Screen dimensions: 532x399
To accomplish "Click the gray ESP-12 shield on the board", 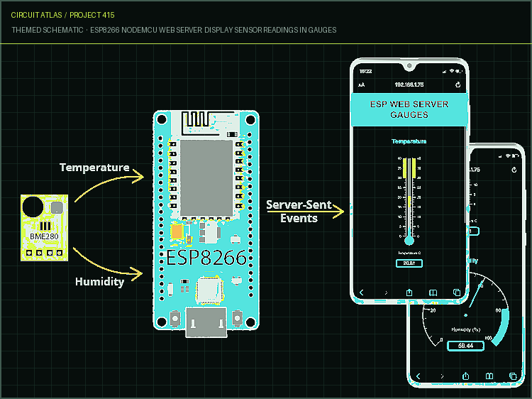I will coord(206,178).
